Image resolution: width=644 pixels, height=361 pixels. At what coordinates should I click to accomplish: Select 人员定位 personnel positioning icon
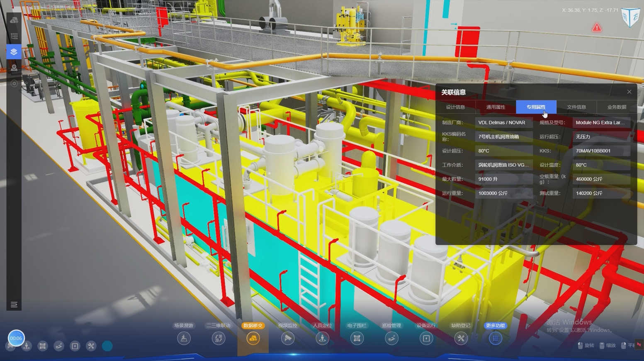point(322,338)
